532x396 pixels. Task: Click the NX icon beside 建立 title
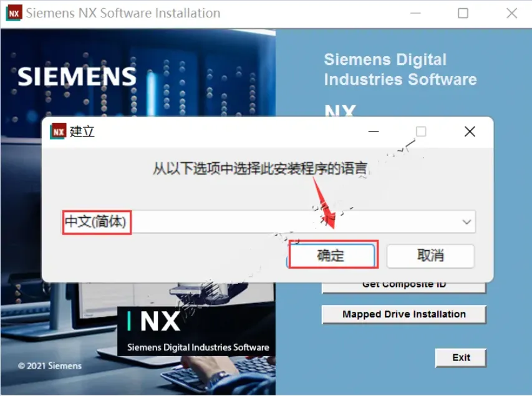point(59,132)
